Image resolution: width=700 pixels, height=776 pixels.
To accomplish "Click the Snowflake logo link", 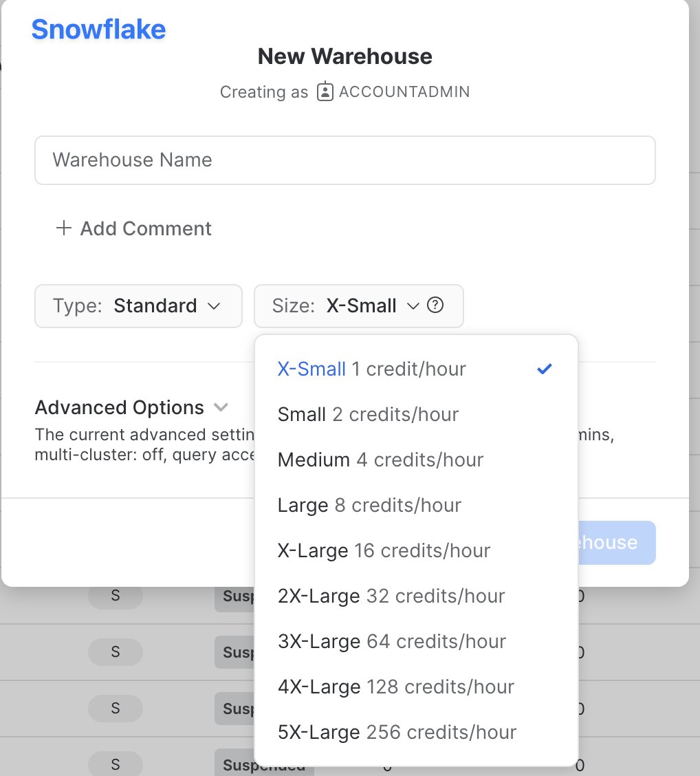I will 98,29.
